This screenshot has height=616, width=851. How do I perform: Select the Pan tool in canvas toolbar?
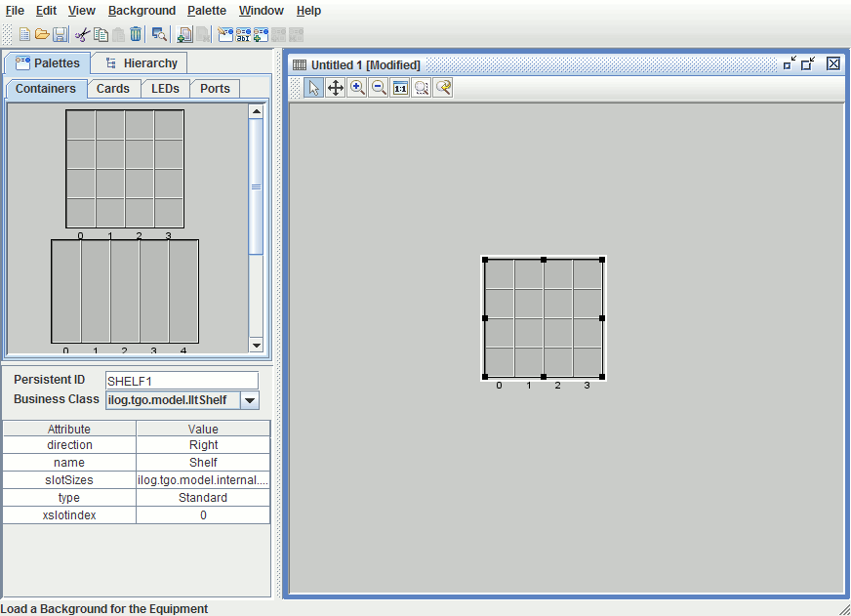click(x=335, y=88)
